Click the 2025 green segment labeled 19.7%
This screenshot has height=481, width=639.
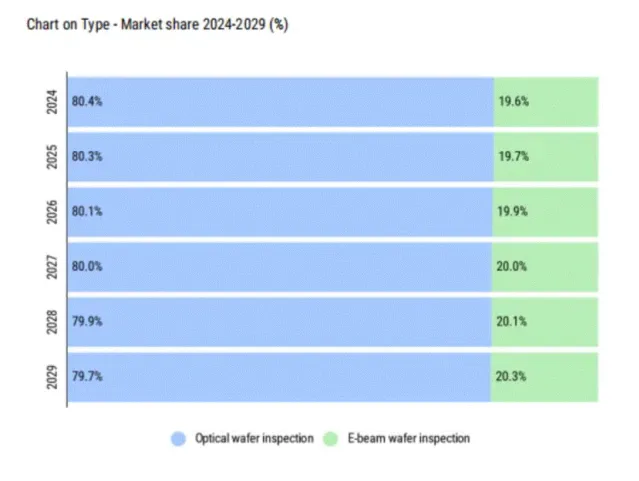click(x=546, y=157)
